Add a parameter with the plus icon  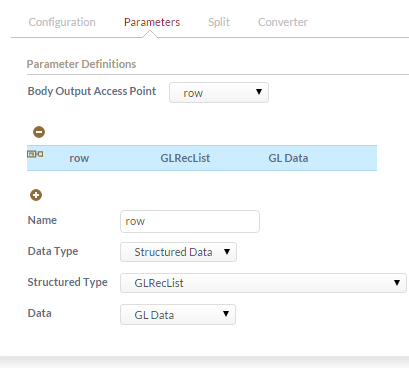[36, 195]
